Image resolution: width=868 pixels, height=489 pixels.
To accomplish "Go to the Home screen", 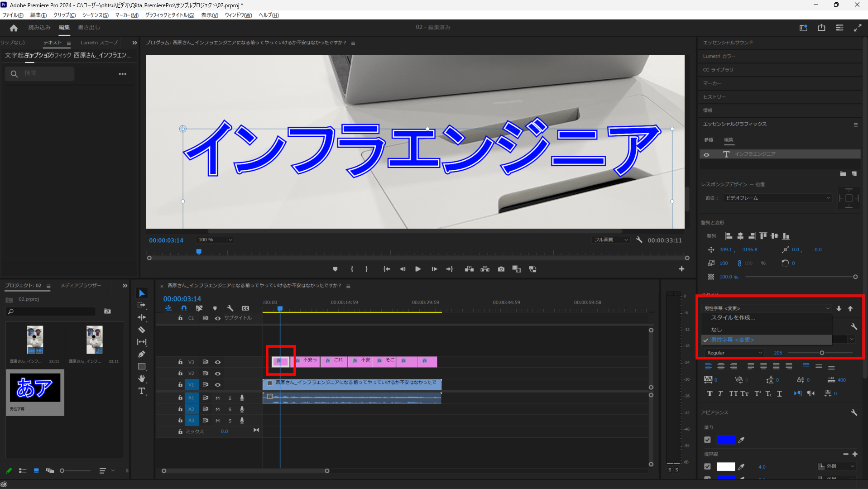I will tap(14, 28).
